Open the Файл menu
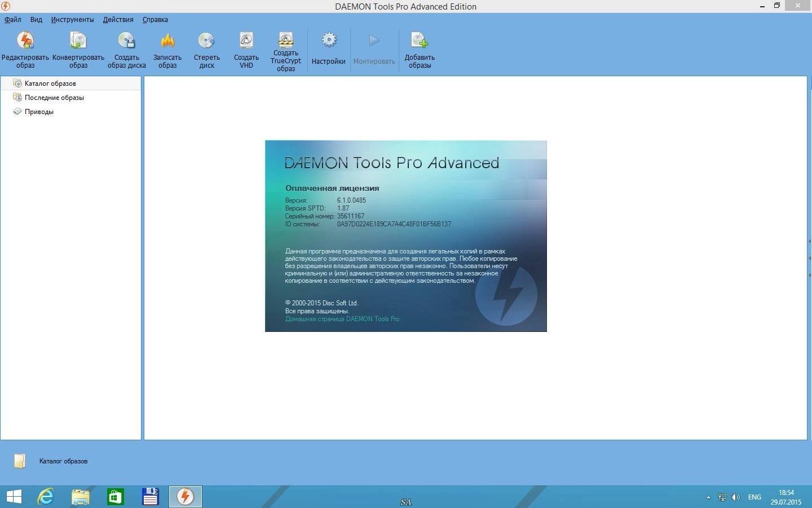This screenshot has height=508, width=812. pyautogui.click(x=13, y=20)
